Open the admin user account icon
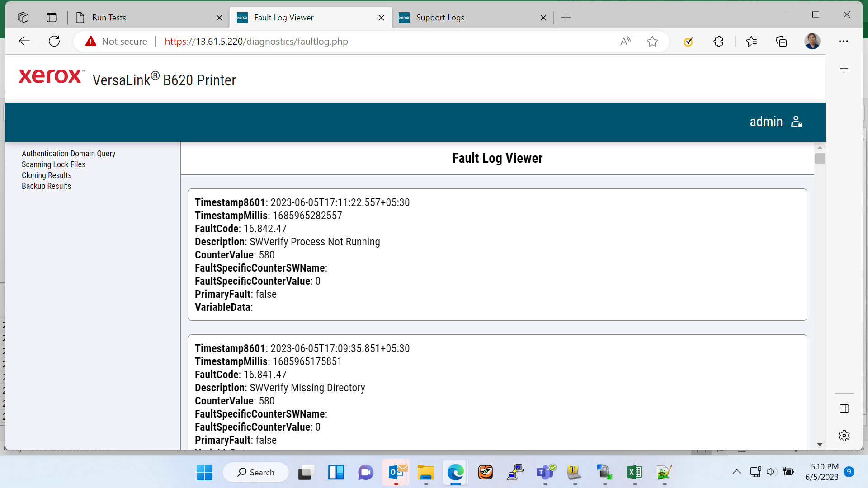The image size is (868, 488). pyautogui.click(x=797, y=122)
